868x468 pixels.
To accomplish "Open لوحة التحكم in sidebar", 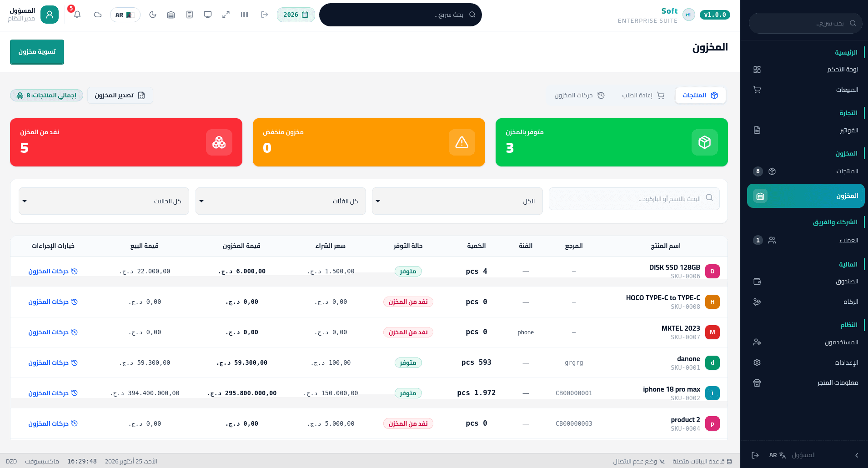I will pos(806,70).
